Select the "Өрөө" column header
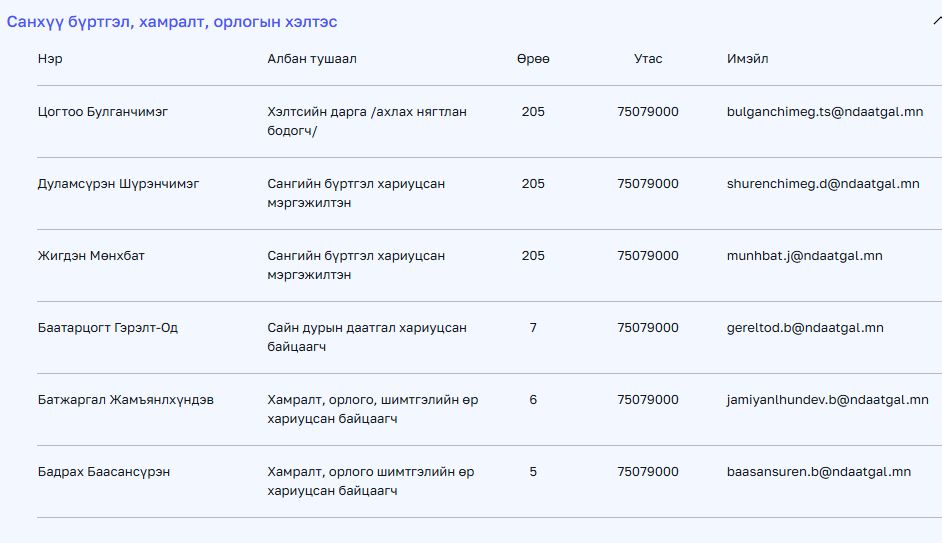This screenshot has width=942, height=543. (x=533, y=59)
